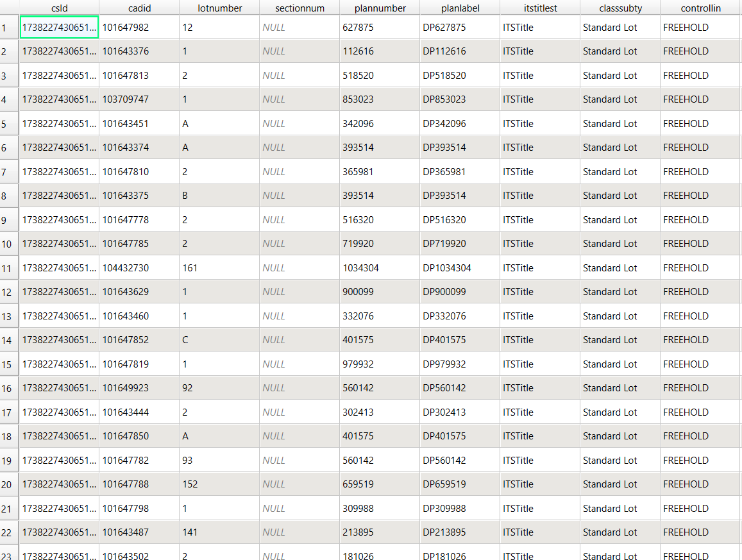The width and height of the screenshot is (742, 560).
Task: Click planlabel cell DP659519
Action: [x=460, y=484]
